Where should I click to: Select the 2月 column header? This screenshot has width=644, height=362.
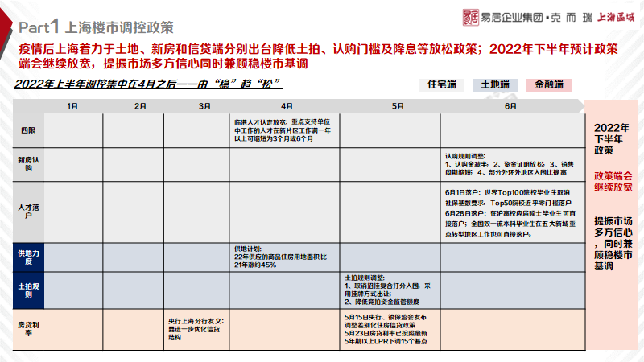140,106
